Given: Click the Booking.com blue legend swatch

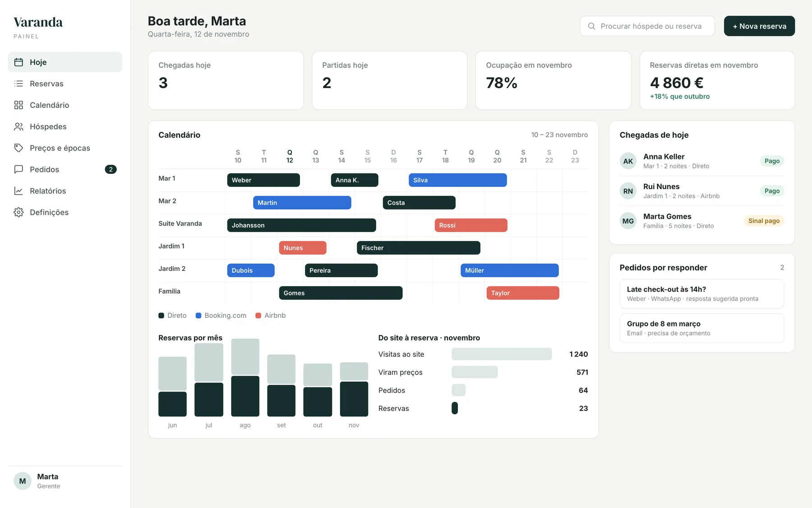Looking at the screenshot, I should (198, 316).
